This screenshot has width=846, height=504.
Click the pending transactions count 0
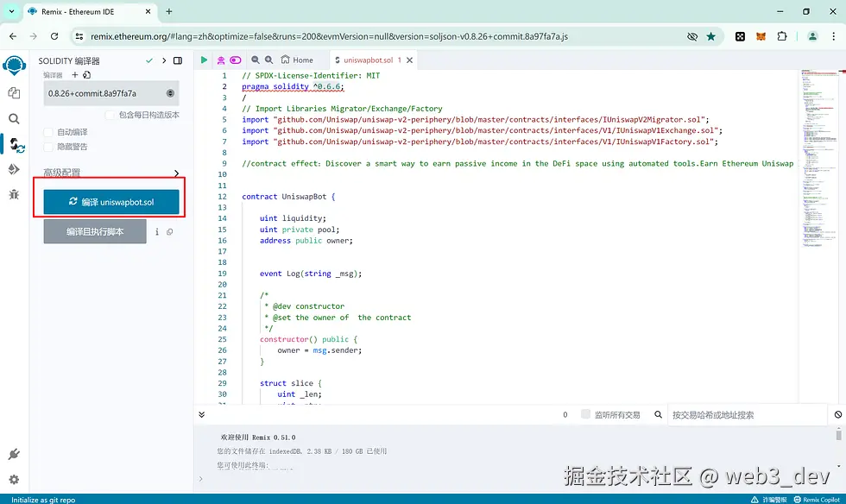tap(565, 414)
